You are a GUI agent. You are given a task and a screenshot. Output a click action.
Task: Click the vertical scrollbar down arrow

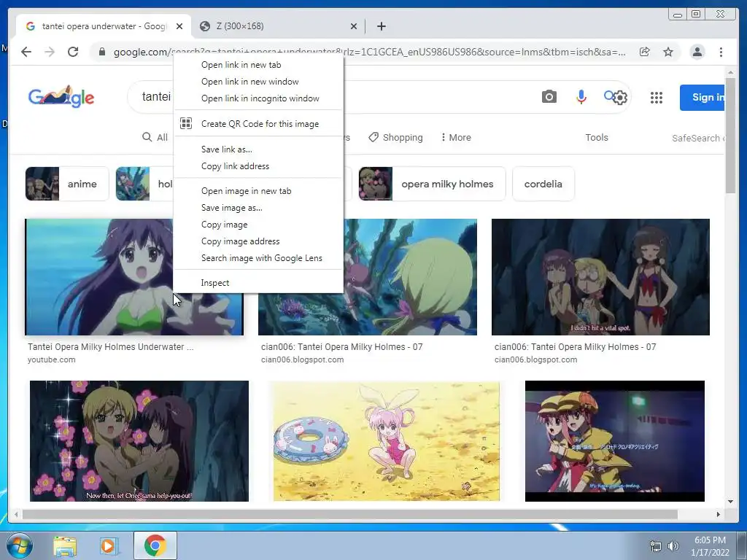pos(731,502)
